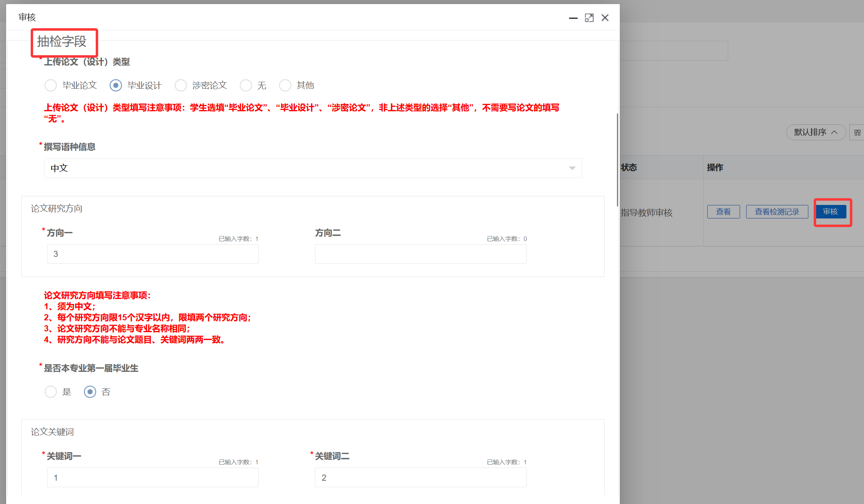
Task: Click the 方向一 input field
Action: tap(153, 254)
